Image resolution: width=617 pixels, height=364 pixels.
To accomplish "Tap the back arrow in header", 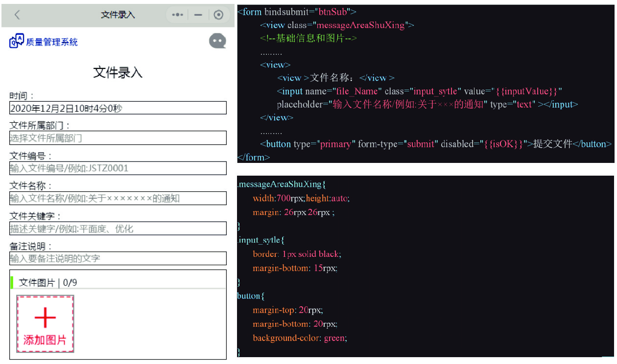I will click(17, 15).
